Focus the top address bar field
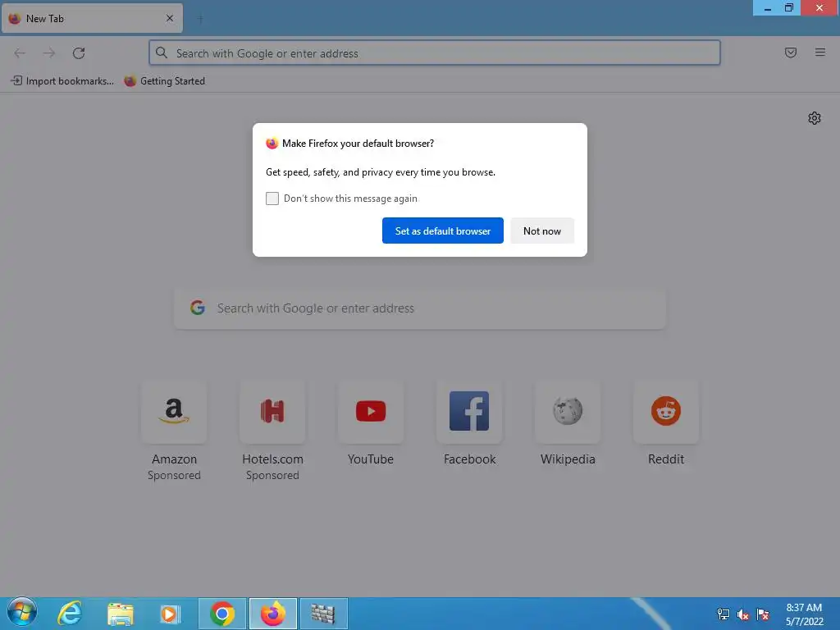840x630 pixels. 435,53
